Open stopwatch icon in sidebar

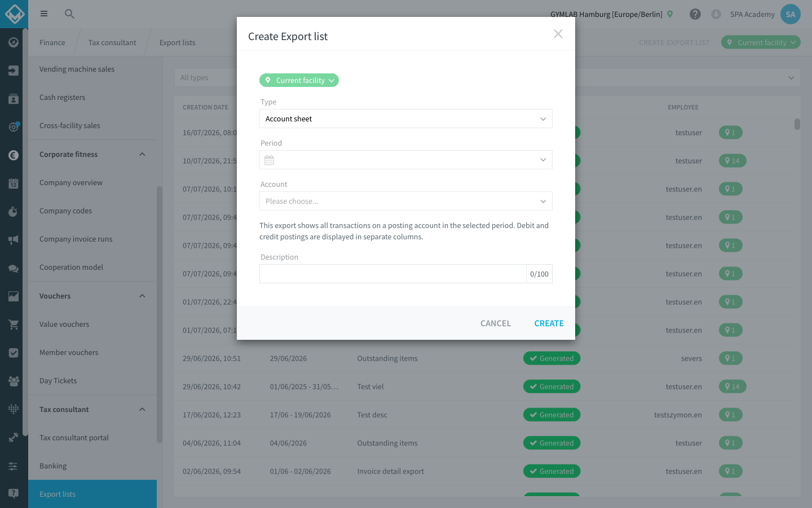[x=14, y=212]
